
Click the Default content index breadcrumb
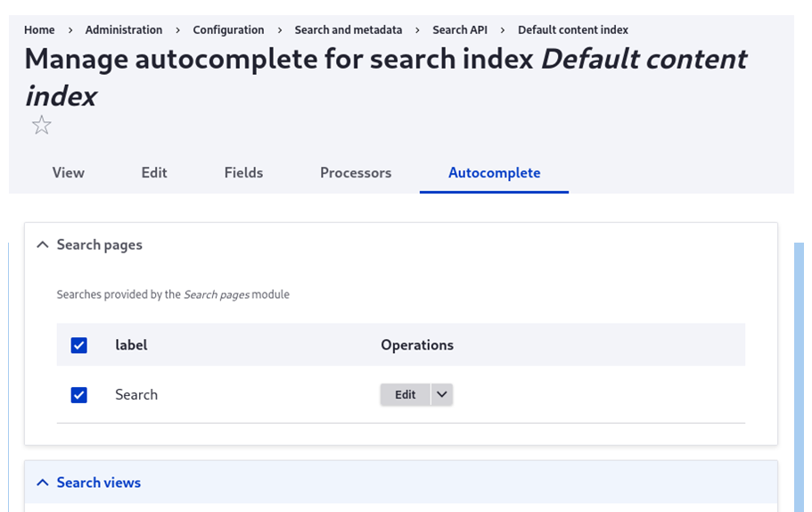pyautogui.click(x=573, y=30)
